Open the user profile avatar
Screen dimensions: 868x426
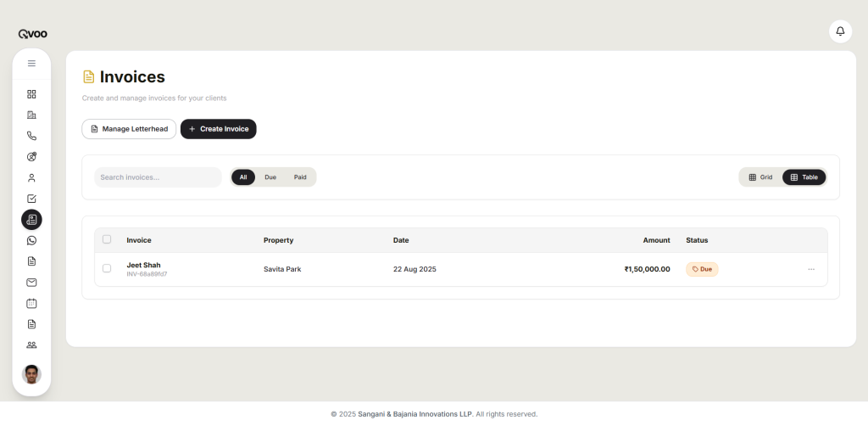coord(31,374)
